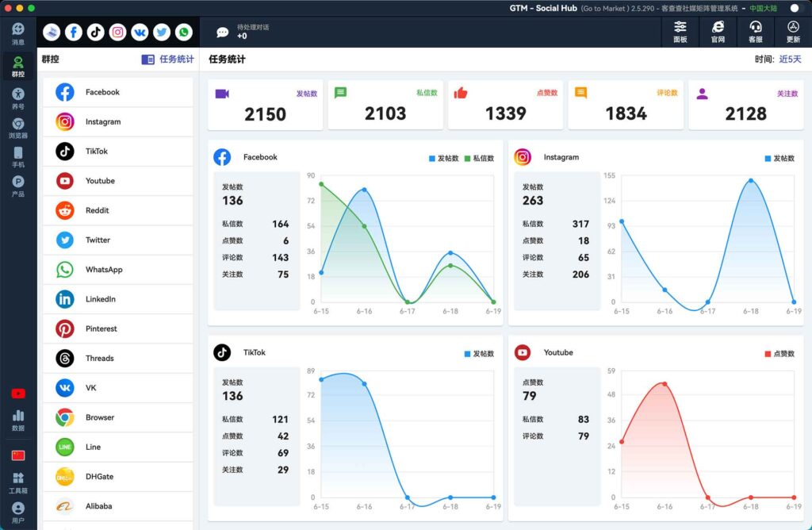Viewport: 812px width, 530px height.
Task: Select Instagram in the platform list
Action: point(118,121)
